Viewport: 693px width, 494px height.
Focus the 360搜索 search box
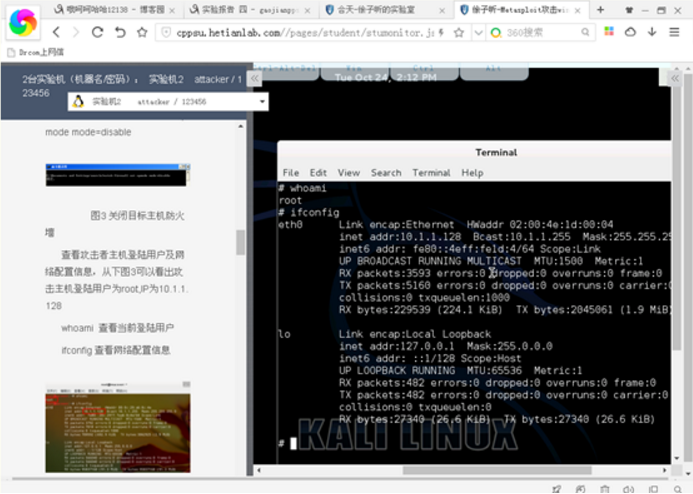click(x=541, y=32)
